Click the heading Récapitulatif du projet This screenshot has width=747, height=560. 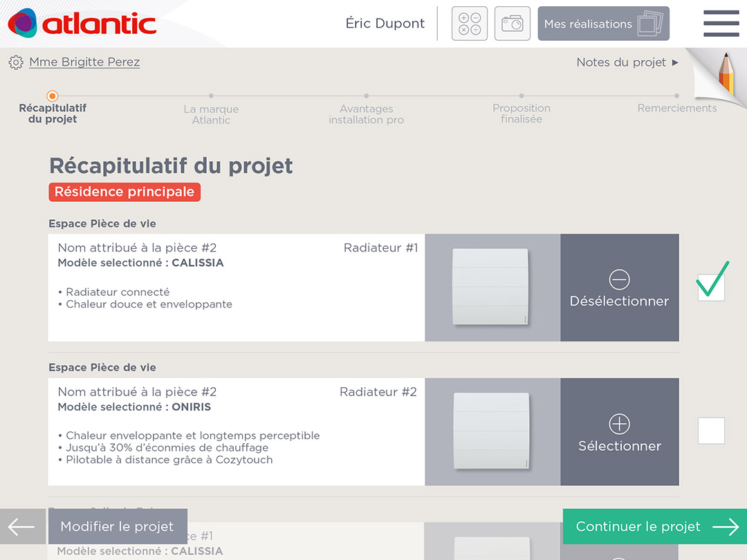(x=171, y=166)
